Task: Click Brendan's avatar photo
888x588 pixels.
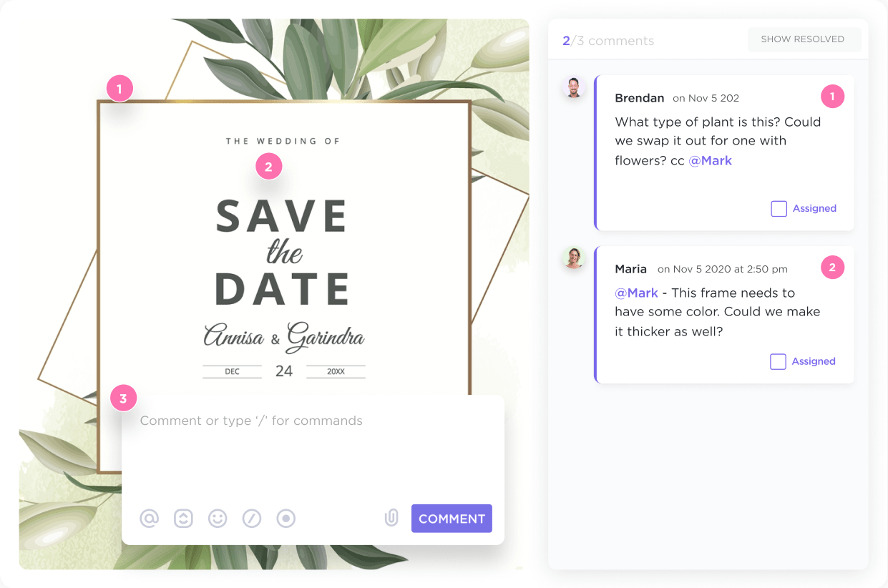Action: pos(574,87)
